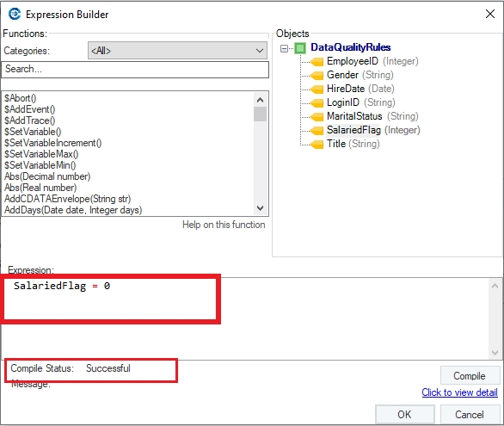
Task: Select the $SetVariable() function
Action: pyautogui.click(x=33, y=132)
